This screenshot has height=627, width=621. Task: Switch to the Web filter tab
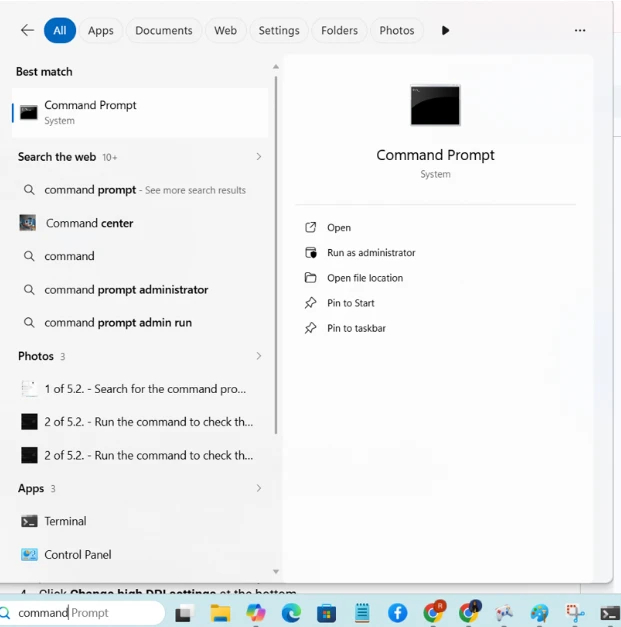click(x=225, y=30)
